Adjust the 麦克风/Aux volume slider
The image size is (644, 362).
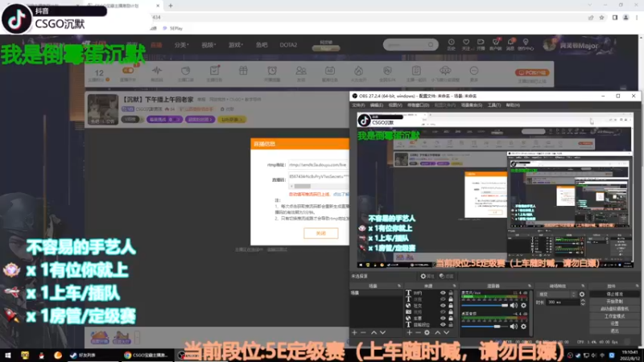click(x=485, y=306)
